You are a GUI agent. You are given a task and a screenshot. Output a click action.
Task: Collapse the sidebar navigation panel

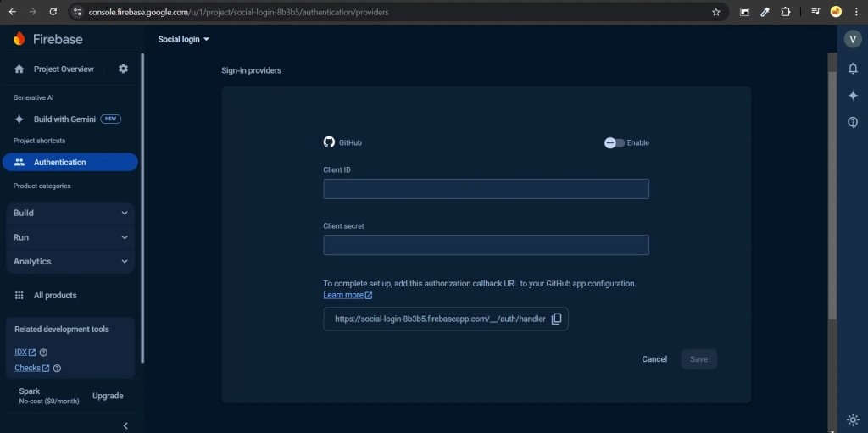point(125,425)
